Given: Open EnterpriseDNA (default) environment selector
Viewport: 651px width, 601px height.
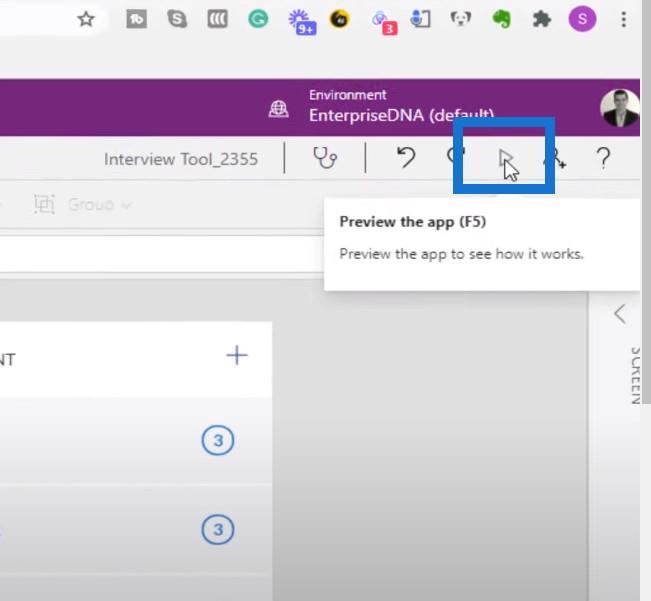Looking at the screenshot, I should click(401, 115).
